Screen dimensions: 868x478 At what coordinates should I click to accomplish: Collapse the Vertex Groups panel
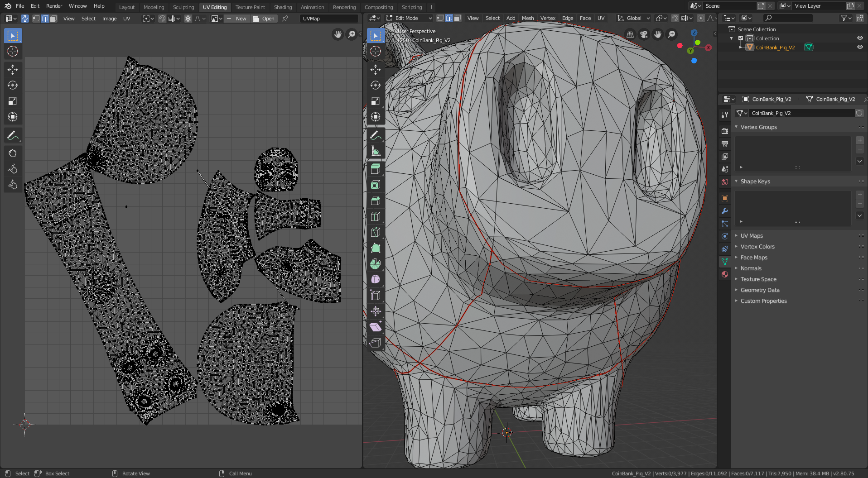(x=758, y=127)
